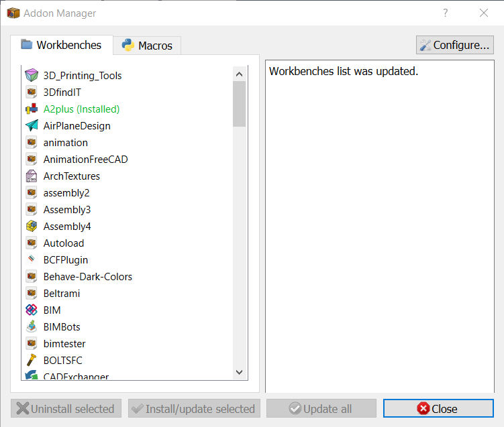Click the Assembly4 yellow cube icon
Screen dimensions: 504x427
pos(32,226)
